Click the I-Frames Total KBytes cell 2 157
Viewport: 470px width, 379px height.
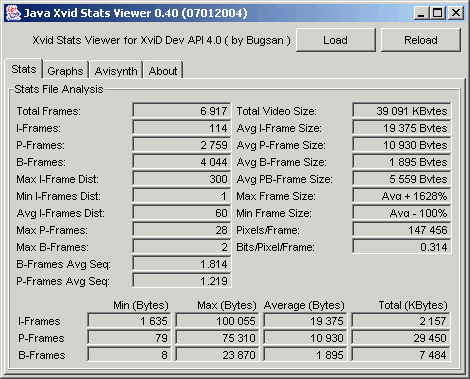coord(401,321)
